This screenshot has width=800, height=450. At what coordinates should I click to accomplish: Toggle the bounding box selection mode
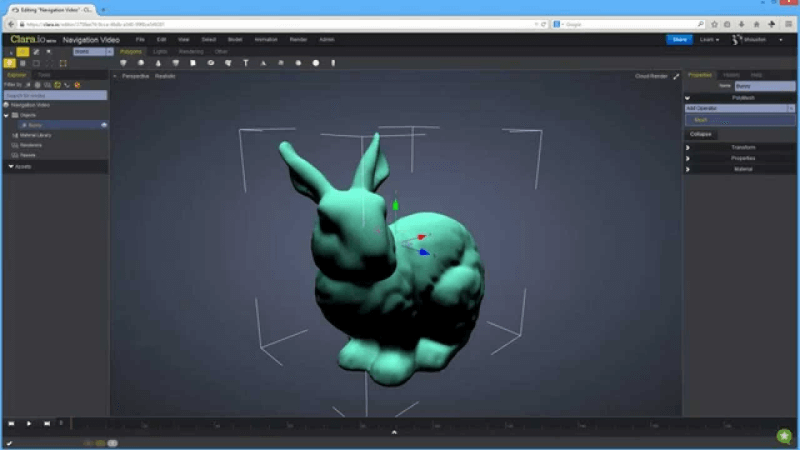(63, 63)
